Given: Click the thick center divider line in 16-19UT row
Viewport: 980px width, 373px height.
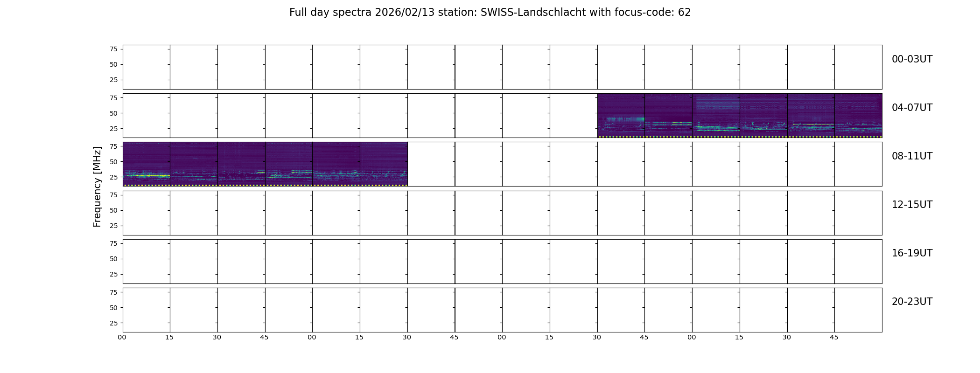Looking at the screenshot, I should pos(455,262).
